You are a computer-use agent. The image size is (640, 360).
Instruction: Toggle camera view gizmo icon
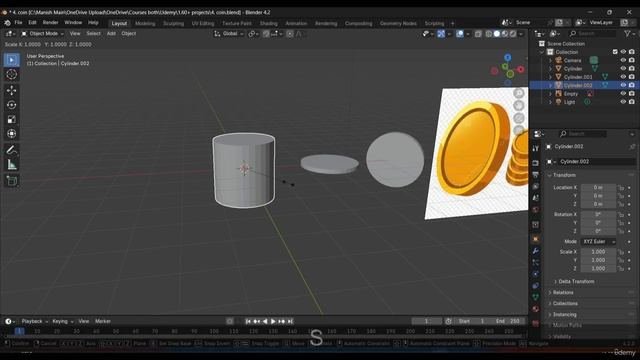519,118
